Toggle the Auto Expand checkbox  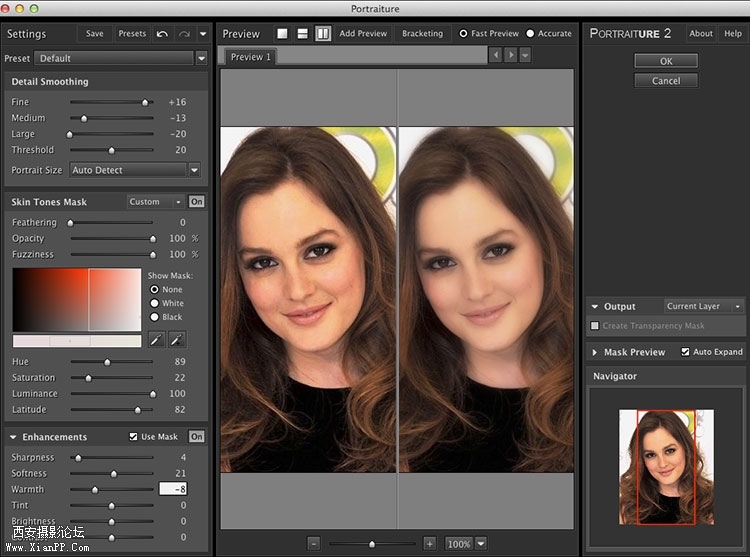point(685,352)
